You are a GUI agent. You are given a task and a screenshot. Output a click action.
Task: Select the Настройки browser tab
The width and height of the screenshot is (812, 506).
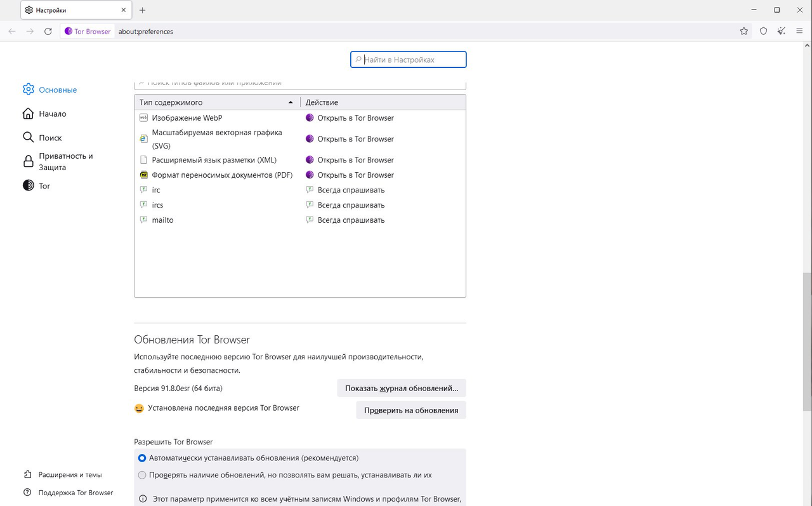pyautogui.click(x=76, y=10)
